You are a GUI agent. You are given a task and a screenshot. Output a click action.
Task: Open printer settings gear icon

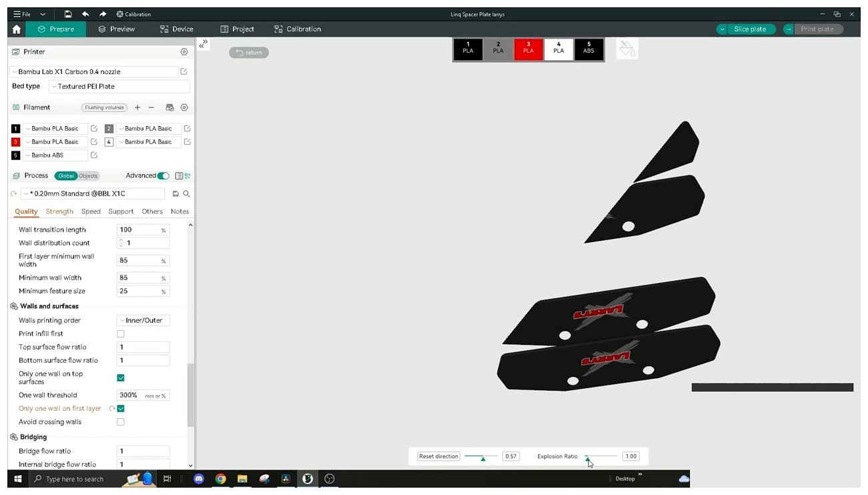[185, 52]
